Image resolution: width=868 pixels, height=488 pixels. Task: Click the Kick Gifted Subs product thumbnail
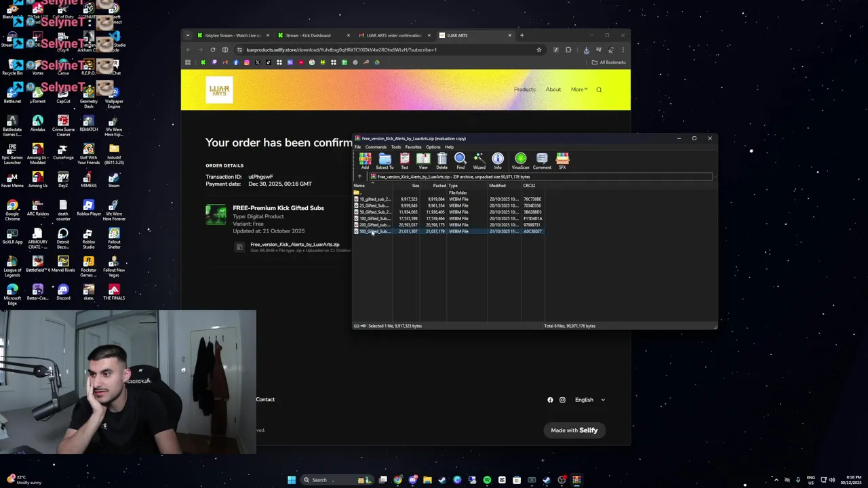click(216, 214)
